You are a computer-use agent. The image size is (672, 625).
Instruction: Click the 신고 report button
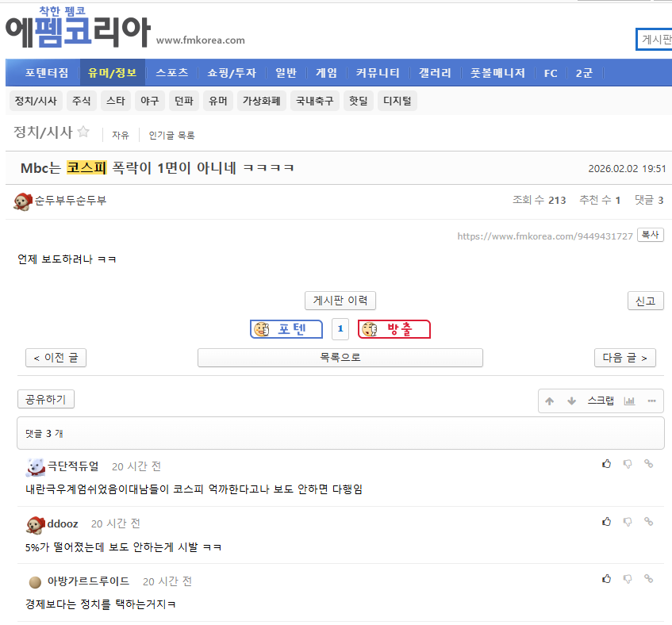point(646,301)
